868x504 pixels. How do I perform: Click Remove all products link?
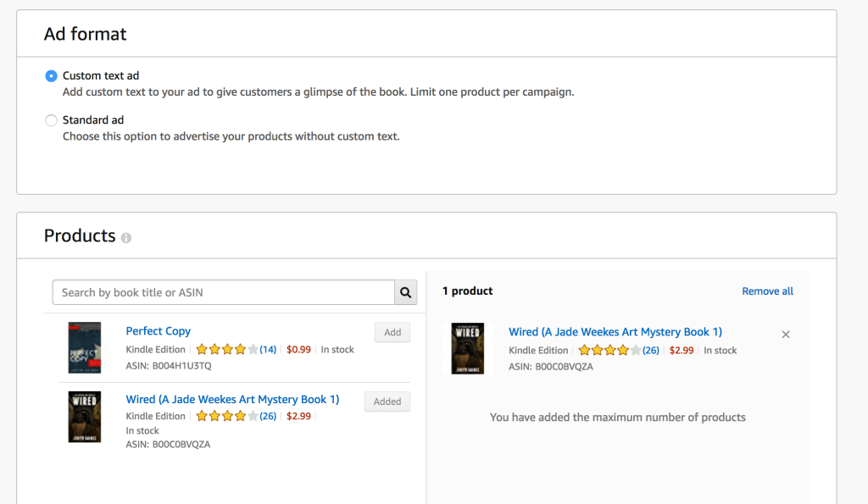(767, 291)
